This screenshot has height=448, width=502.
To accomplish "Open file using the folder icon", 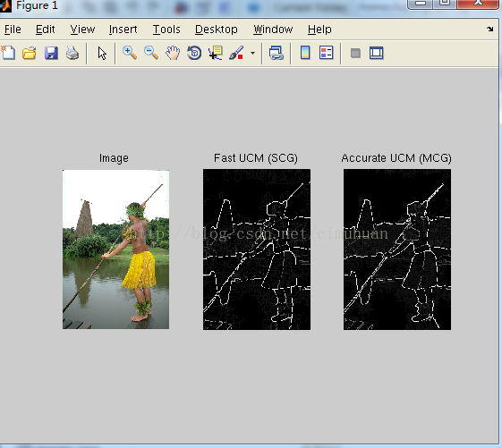I will coord(30,53).
